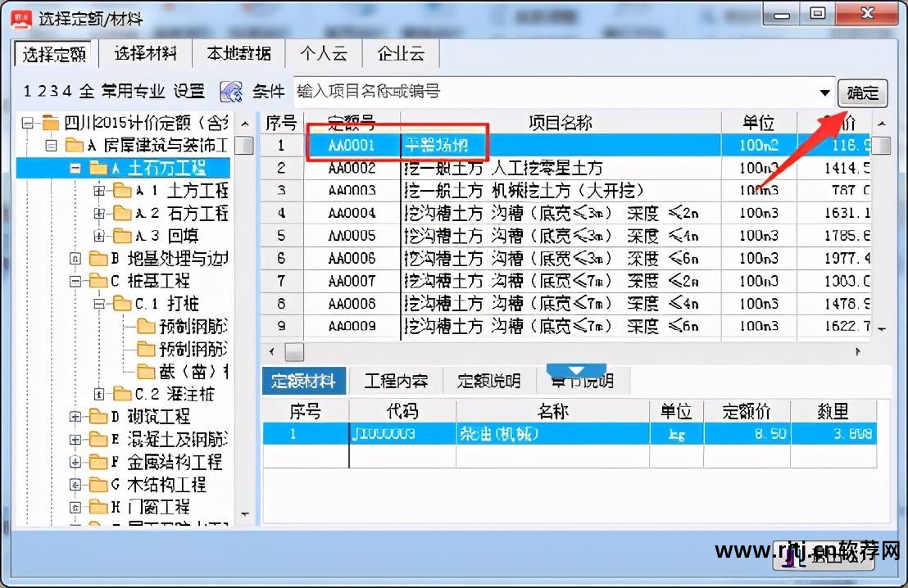Viewport: 908px width, 588px height.
Task: Expand the A.3 回填 node
Action: pos(99,236)
